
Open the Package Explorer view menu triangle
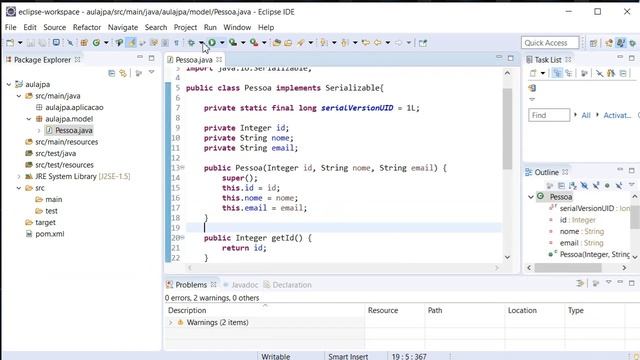pyautogui.click(x=151, y=73)
